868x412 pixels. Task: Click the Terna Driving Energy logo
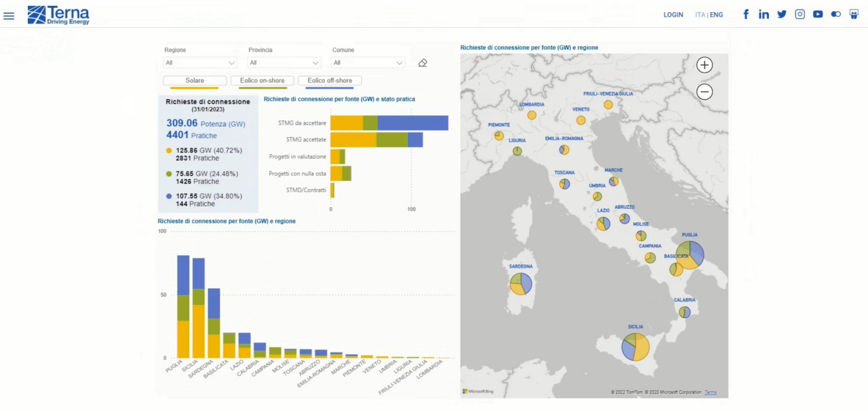click(x=58, y=15)
